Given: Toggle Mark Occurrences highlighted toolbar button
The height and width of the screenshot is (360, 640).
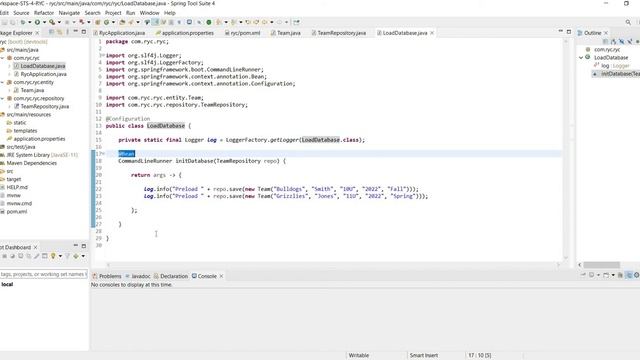Looking at the screenshot, I should pos(155,22).
